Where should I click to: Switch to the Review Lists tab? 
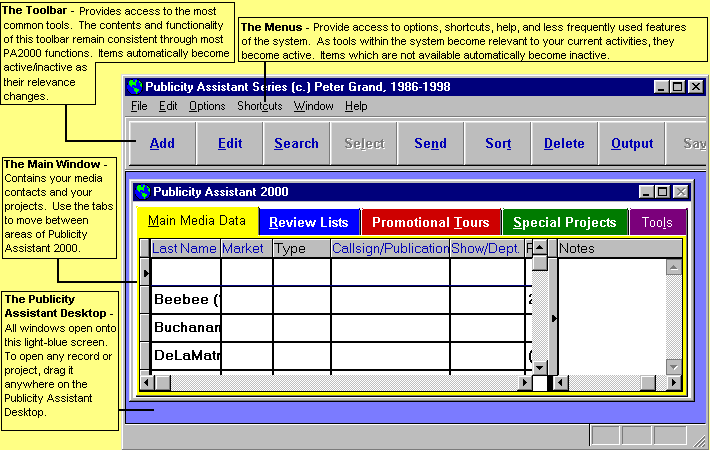(x=309, y=222)
